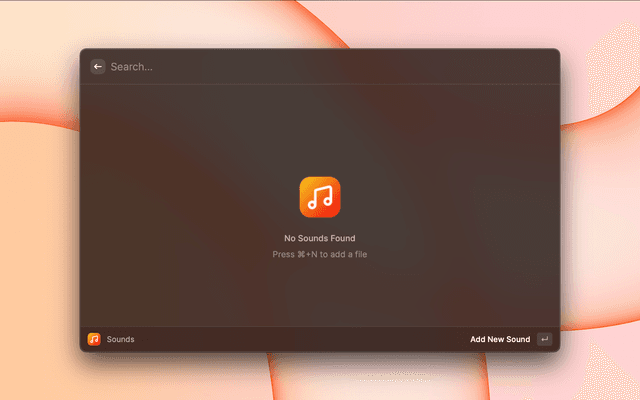
Task: Click the footer bar between Sounds and Add New Sound
Action: 300,339
